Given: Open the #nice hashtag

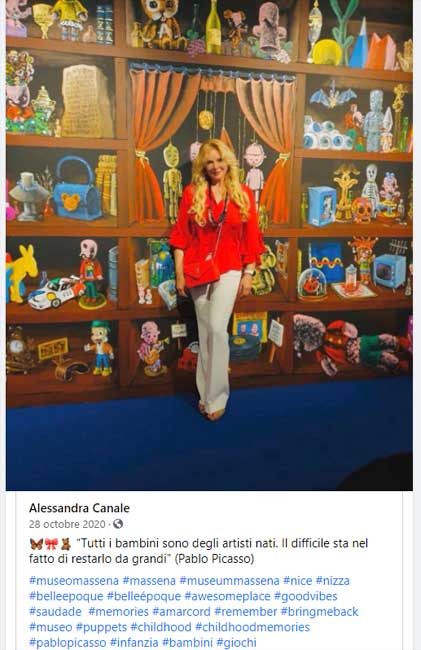Looking at the screenshot, I should (x=298, y=580).
